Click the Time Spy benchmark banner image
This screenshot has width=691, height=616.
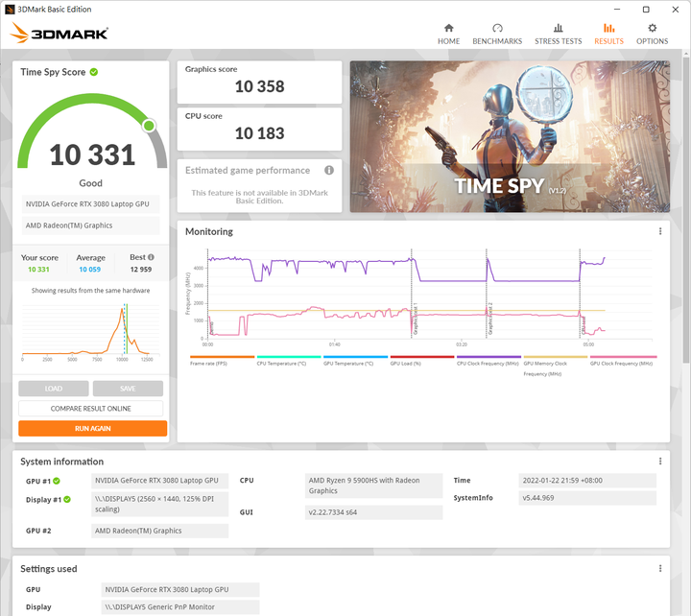pos(510,136)
